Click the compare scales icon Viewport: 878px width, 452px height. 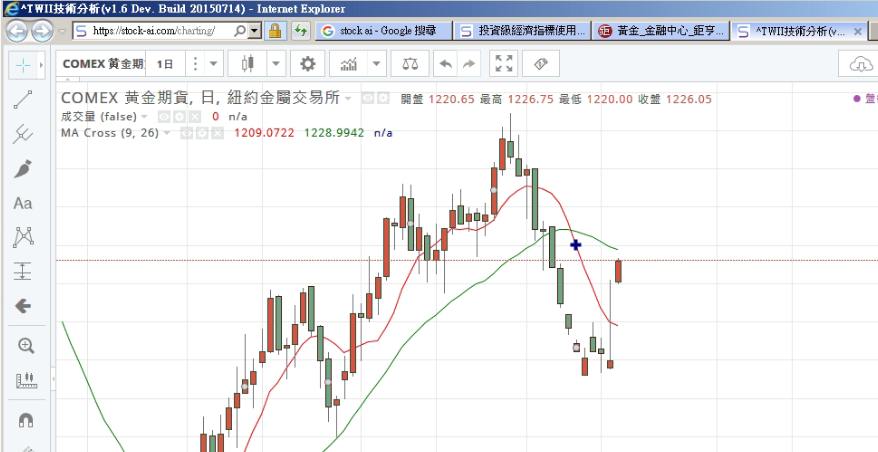pos(410,64)
